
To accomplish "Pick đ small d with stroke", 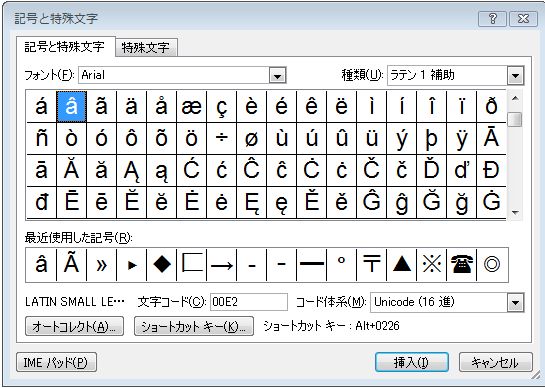I will point(41,202).
